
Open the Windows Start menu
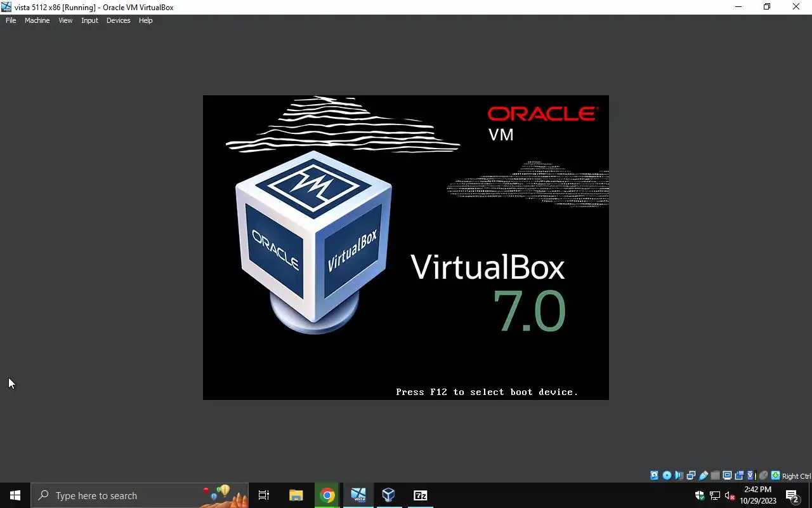click(x=15, y=495)
